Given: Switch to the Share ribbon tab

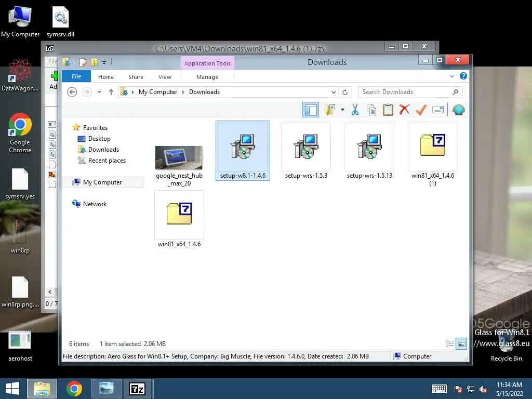Looking at the screenshot, I should (136, 77).
